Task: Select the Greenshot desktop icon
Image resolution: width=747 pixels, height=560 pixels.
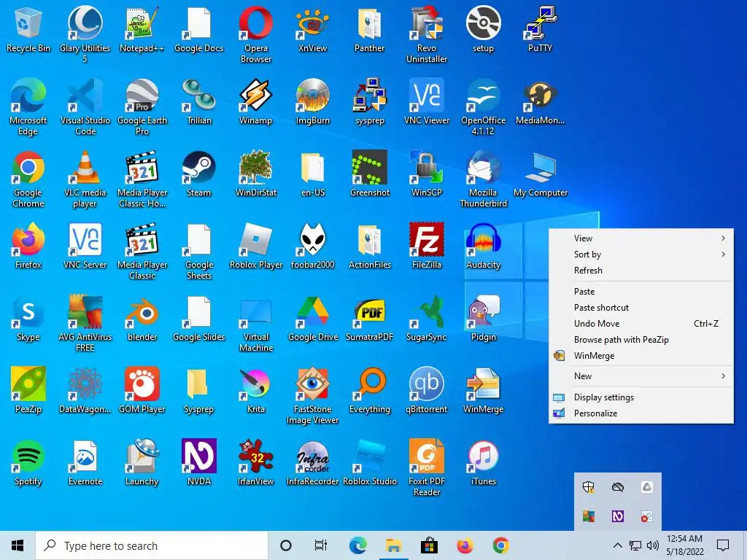Action: tap(370, 174)
